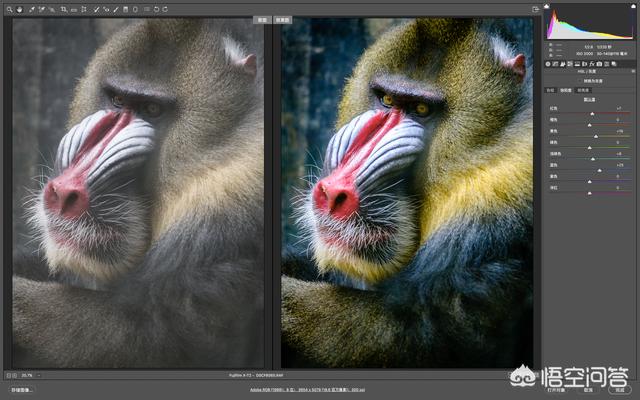
Task: Select the Color Sampler tool
Action: [42, 9]
